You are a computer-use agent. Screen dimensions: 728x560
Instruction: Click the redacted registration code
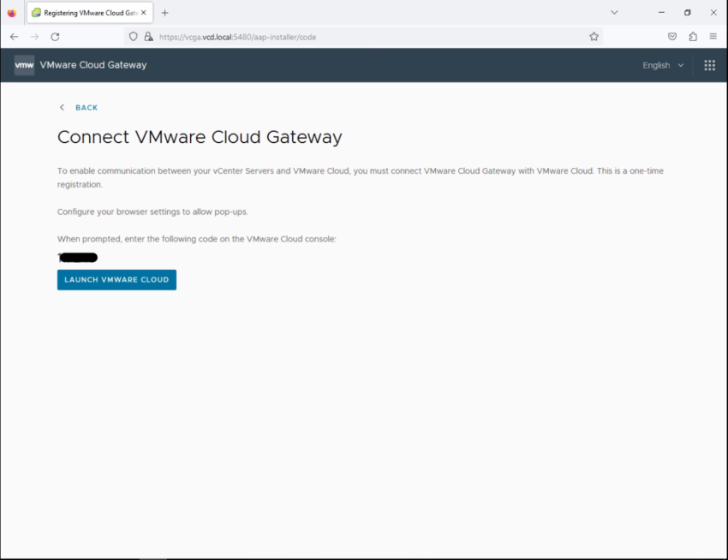(76, 257)
